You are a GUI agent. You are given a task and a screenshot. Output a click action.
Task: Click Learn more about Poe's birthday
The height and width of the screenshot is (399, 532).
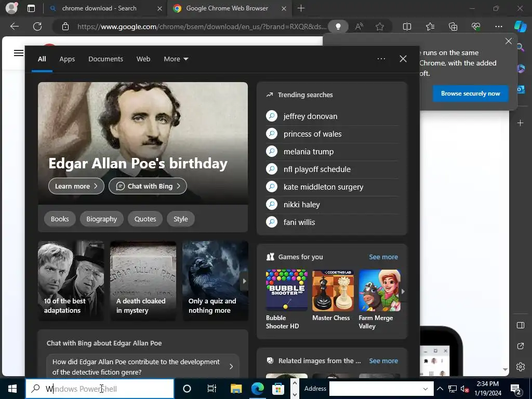[76, 187]
